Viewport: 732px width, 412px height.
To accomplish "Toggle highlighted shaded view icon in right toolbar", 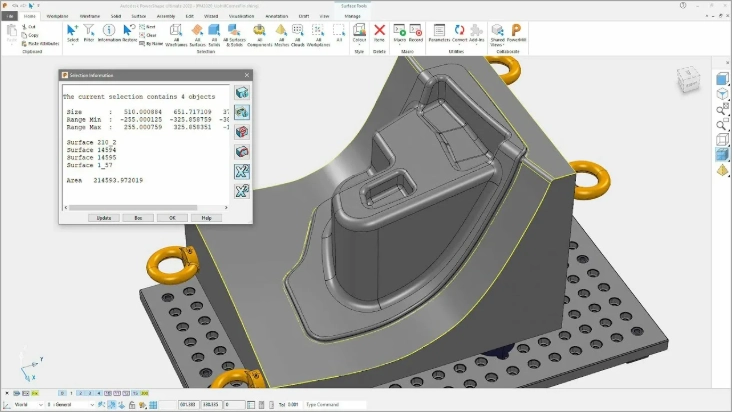I will [x=722, y=154].
